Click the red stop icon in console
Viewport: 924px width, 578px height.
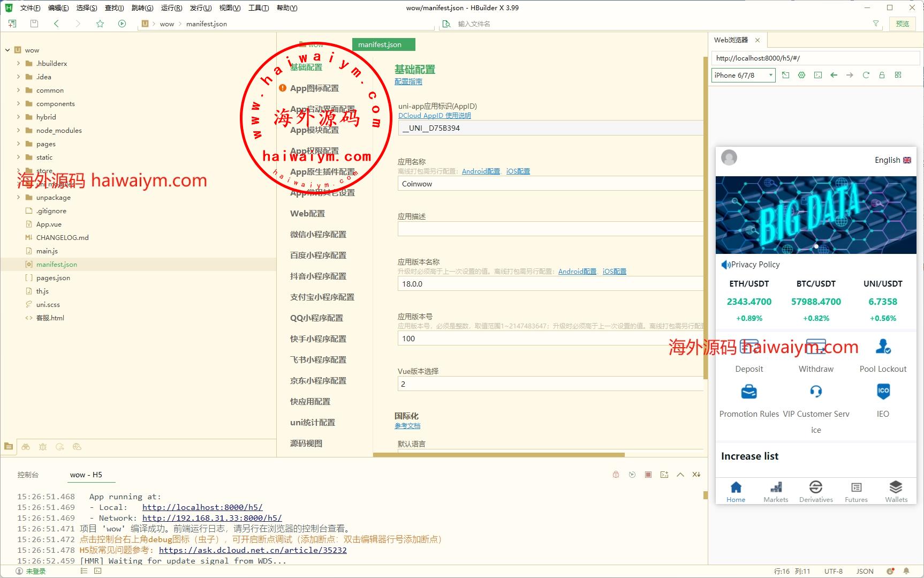648,475
